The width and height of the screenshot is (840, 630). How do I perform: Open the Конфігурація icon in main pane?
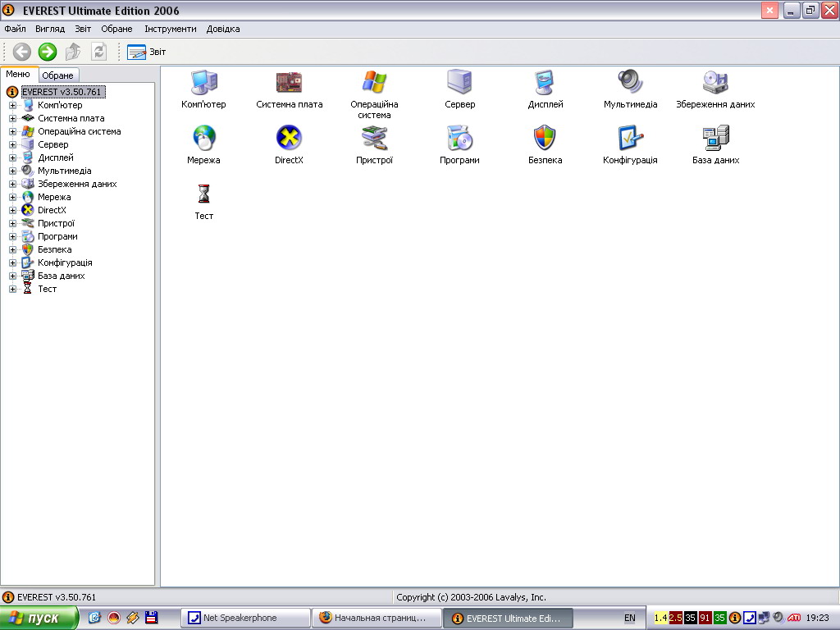point(630,138)
